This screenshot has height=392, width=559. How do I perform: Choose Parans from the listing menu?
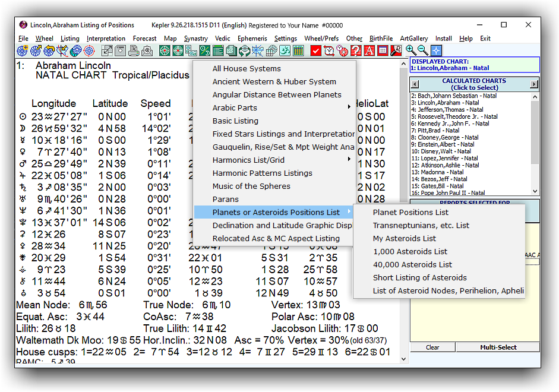point(274,199)
